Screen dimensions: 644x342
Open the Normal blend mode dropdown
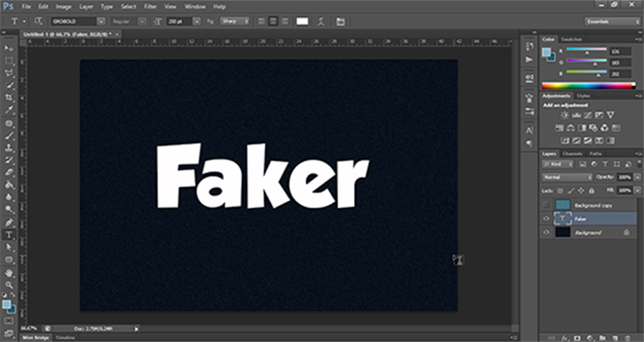(567, 177)
